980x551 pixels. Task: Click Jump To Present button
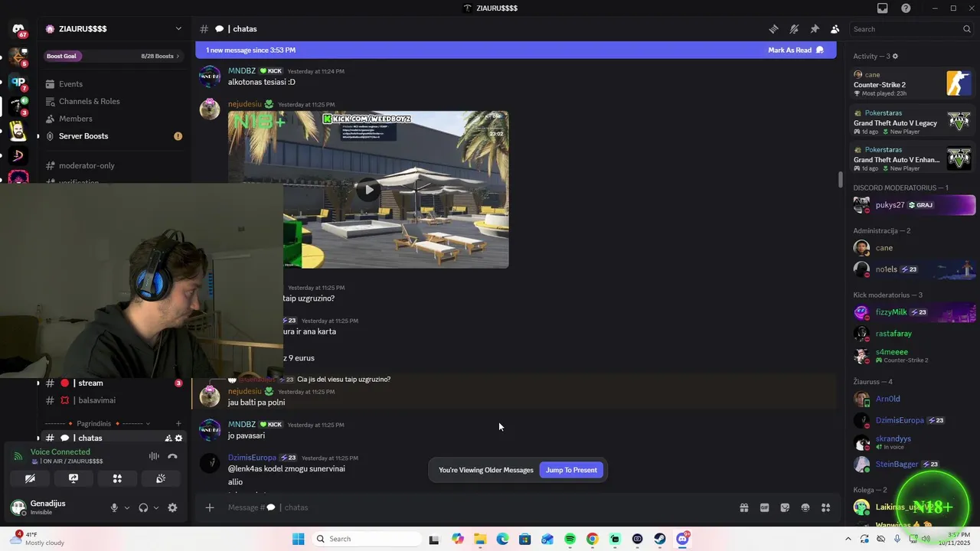click(571, 470)
